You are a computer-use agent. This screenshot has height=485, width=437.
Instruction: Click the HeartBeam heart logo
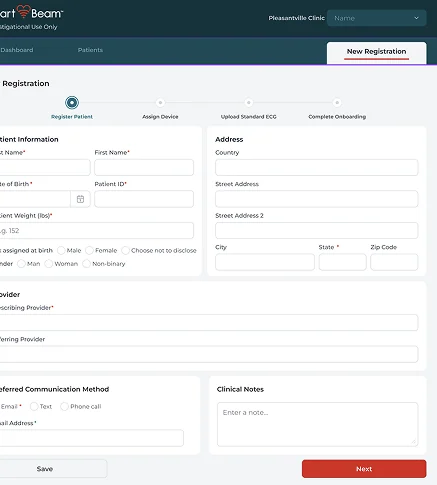click(23, 11)
